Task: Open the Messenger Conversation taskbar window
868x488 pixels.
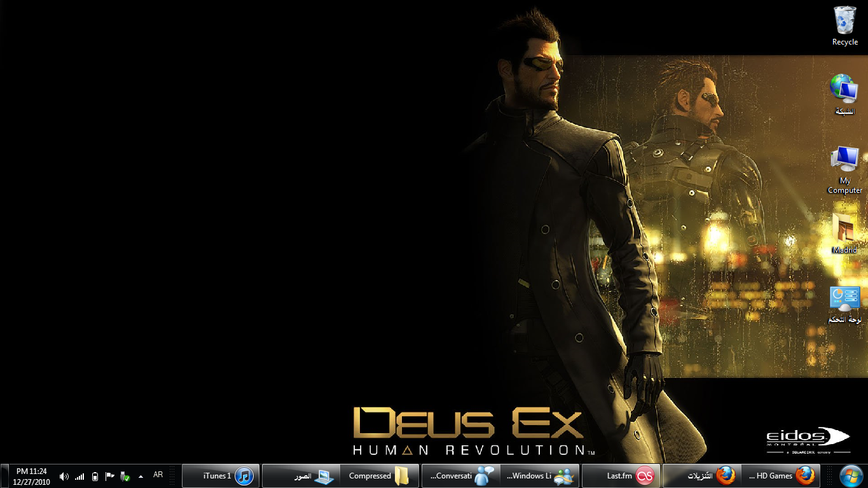Action: click(x=461, y=476)
